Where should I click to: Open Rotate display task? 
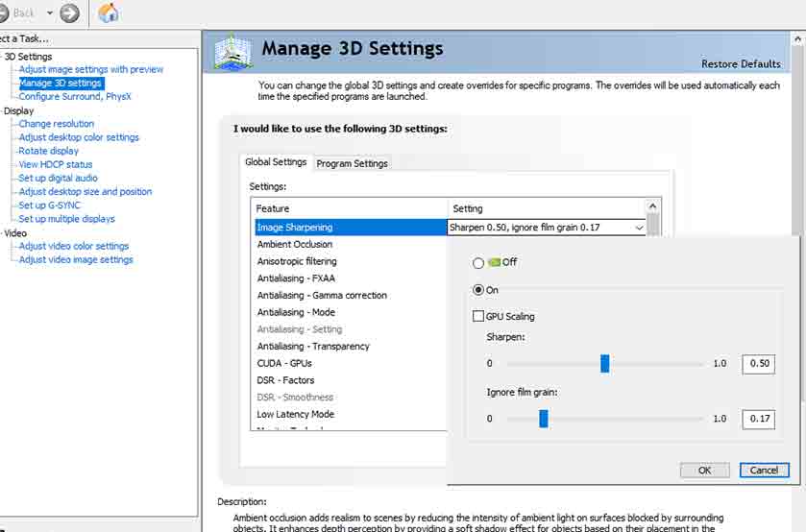pos(48,151)
